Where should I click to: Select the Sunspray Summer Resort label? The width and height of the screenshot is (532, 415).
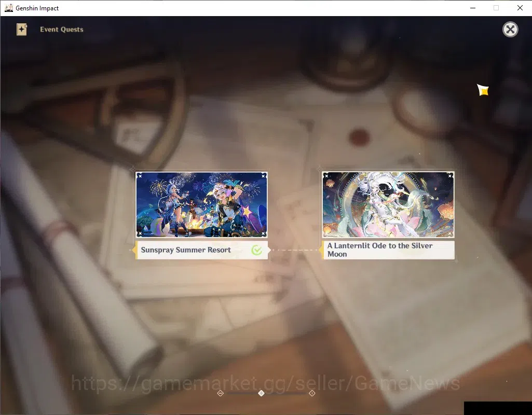pos(201,250)
